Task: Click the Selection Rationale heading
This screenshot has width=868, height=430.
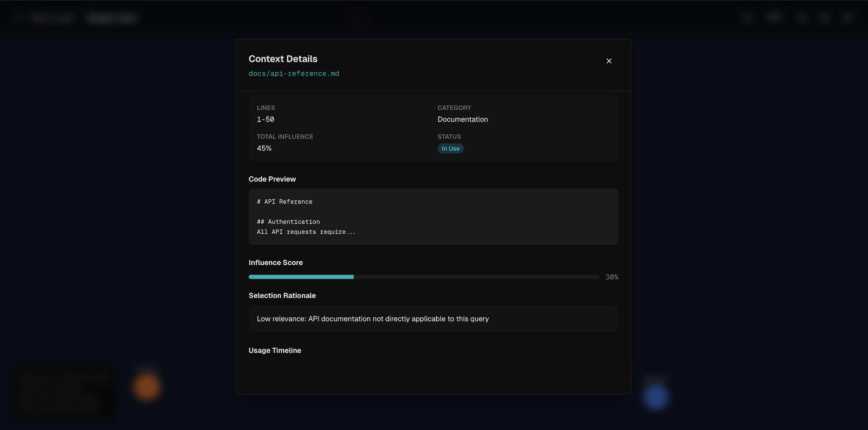Action: [282, 295]
